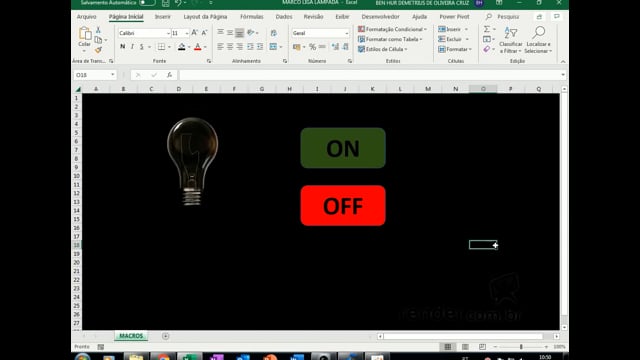Click the zoom slider handle in status bar
Image resolution: width=640 pixels, height=360 pixels.
click(x=521, y=347)
